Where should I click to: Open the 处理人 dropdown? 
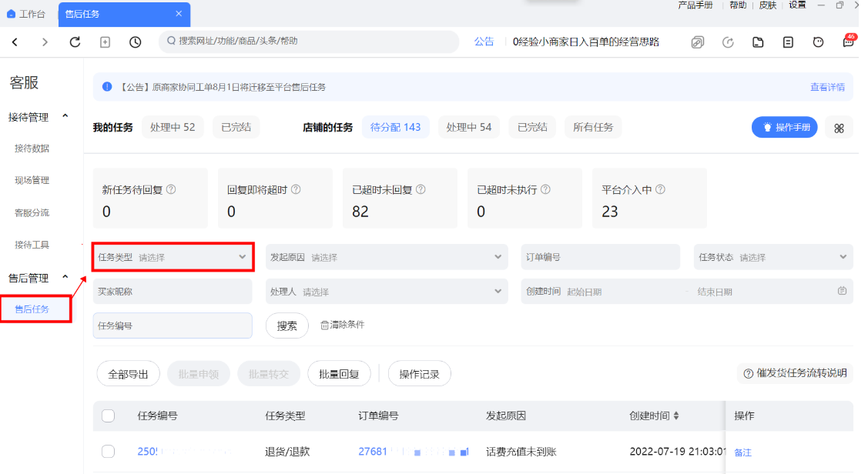point(387,292)
